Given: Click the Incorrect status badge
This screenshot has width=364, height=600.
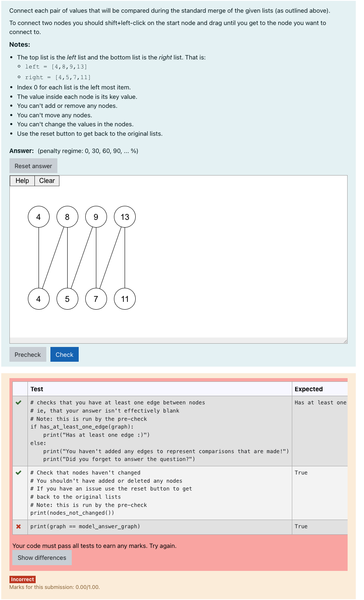Looking at the screenshot, I should coord(22,579).
